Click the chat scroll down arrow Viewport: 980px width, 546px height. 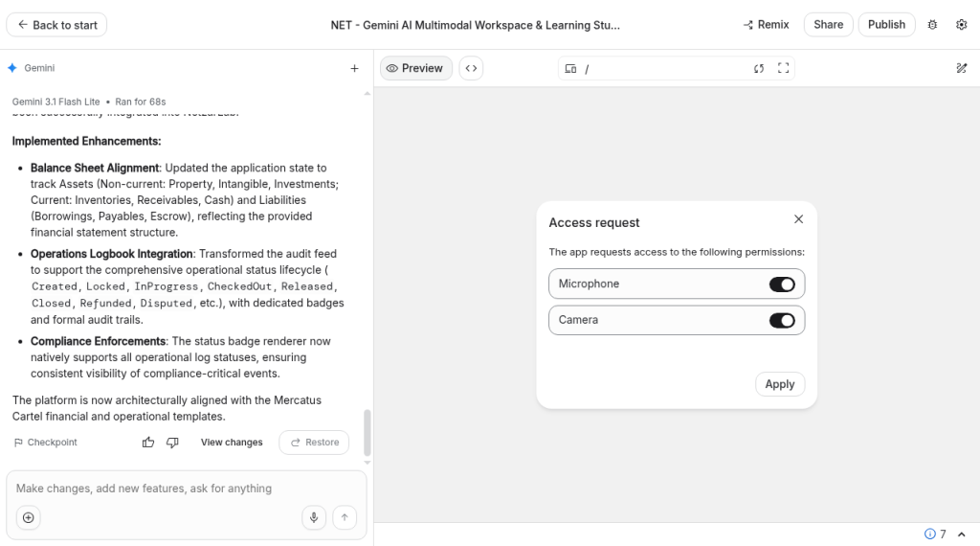(x=367, y=463)
